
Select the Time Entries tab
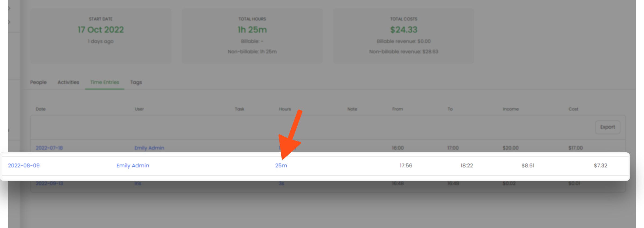click(105, 82)
